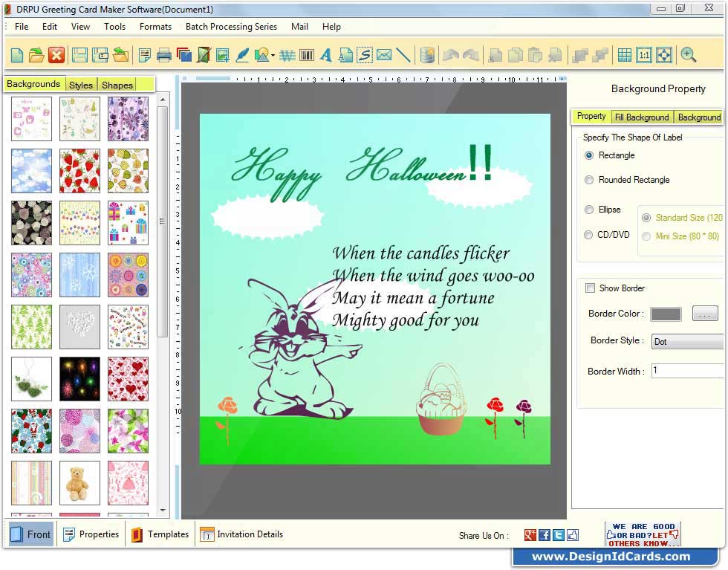The image size is (728, 570).
Task: Select the Text tool with blue A icon
Action: click(325, 54)
